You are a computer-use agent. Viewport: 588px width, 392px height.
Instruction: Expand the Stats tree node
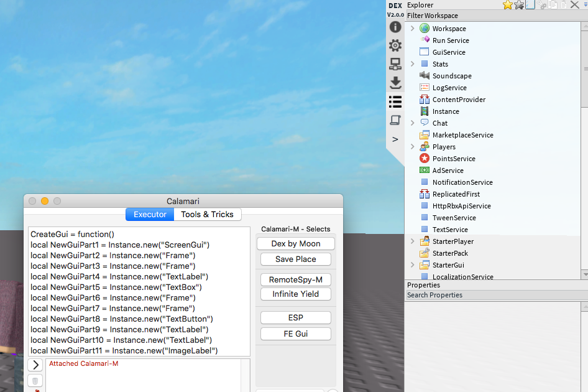click(413, 64)
